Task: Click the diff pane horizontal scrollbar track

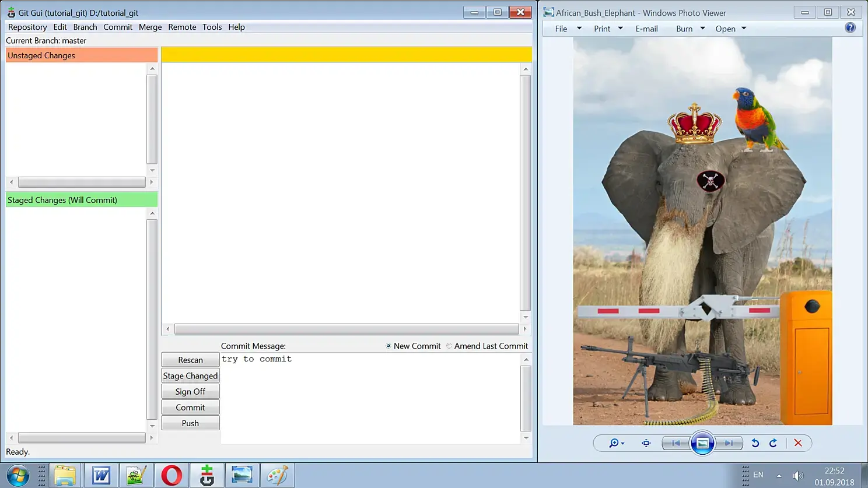Action: click(x=346, y=329)
